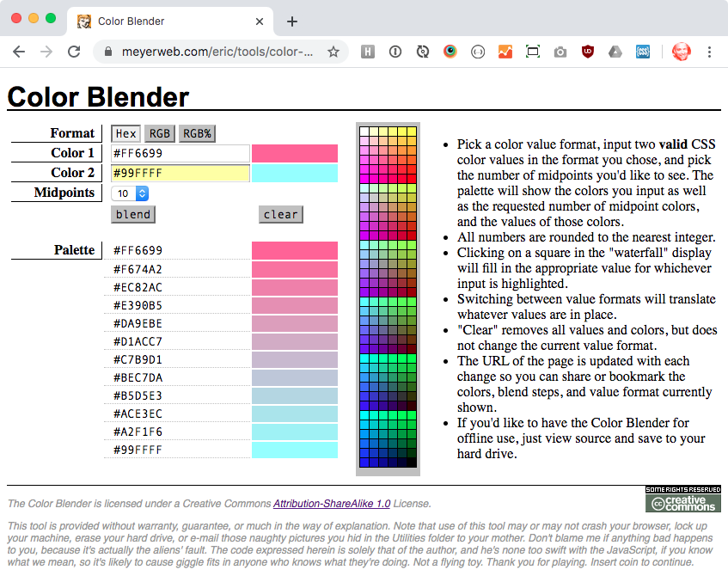Screen dimensions: 728x582
Task: Open the Chrome three-dot menu
Action: pos(709,52)
